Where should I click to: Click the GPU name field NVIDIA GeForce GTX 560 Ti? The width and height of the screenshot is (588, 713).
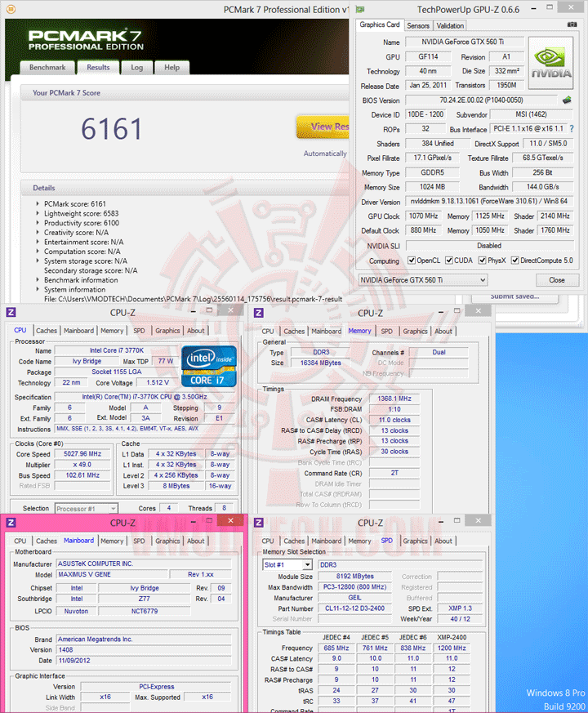tap(464, 42)
